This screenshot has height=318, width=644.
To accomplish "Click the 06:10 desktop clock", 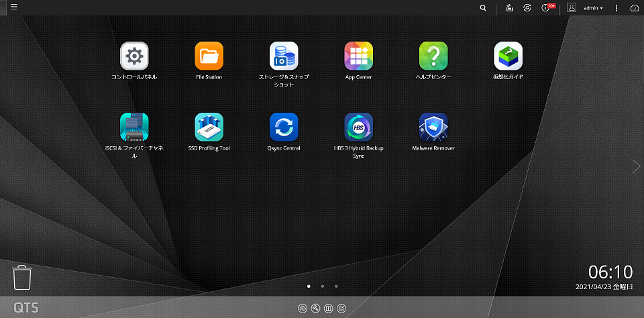I will 610,272.
